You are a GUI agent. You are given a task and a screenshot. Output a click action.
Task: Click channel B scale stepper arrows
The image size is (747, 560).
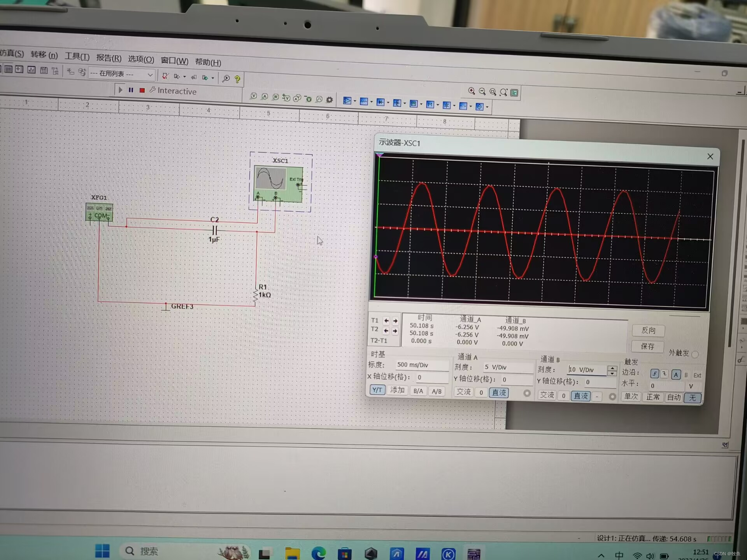pos(612,371)
